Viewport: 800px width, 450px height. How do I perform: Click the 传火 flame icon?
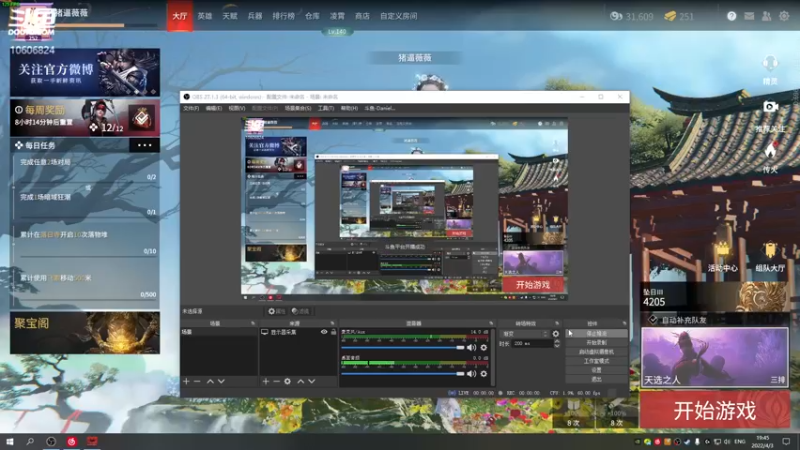point(770,151)
